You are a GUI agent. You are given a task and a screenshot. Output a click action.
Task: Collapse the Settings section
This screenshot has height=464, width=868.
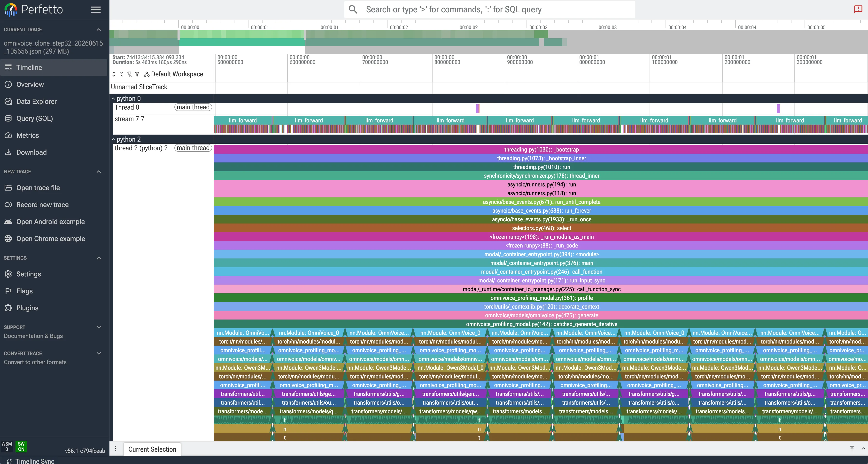(x=99, y=258)
